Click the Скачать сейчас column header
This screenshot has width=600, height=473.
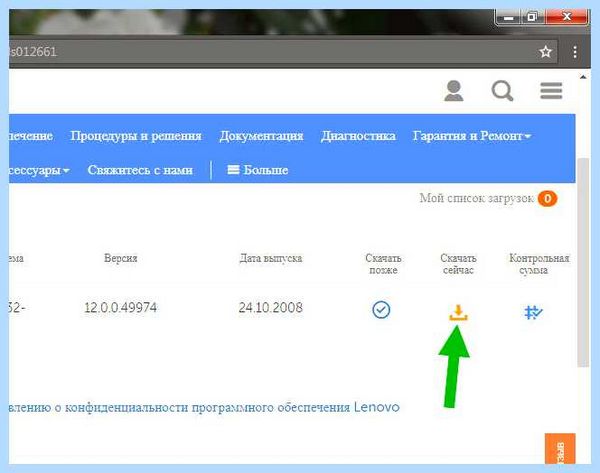click(458, 264)
